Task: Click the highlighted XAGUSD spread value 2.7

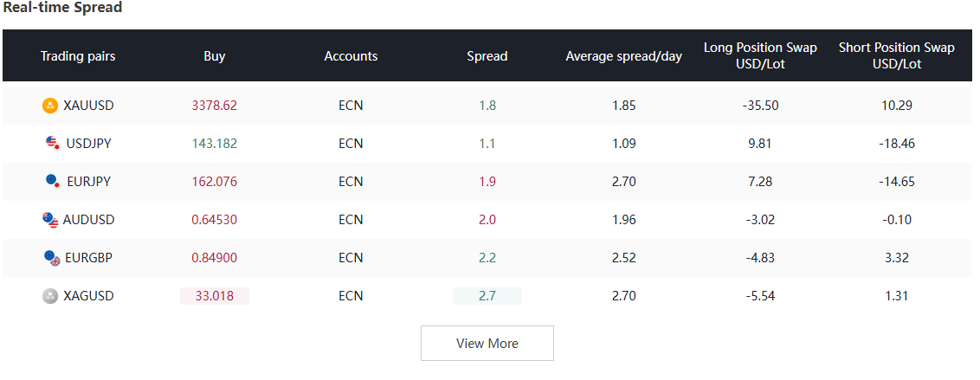Action: click(x=487, y=296)
